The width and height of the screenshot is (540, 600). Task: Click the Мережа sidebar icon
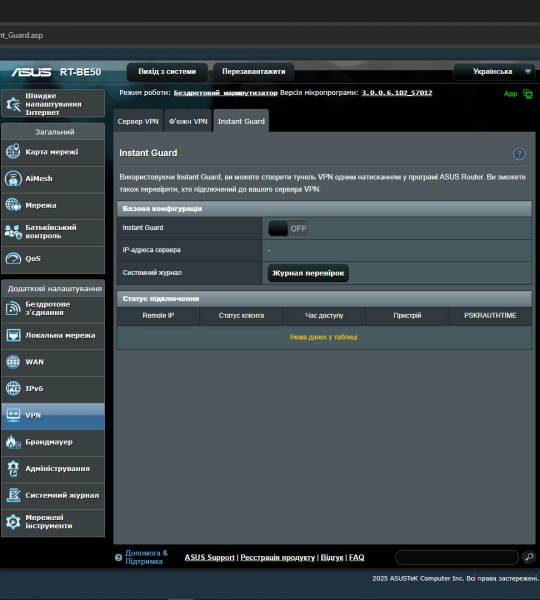tap(13, 205)
